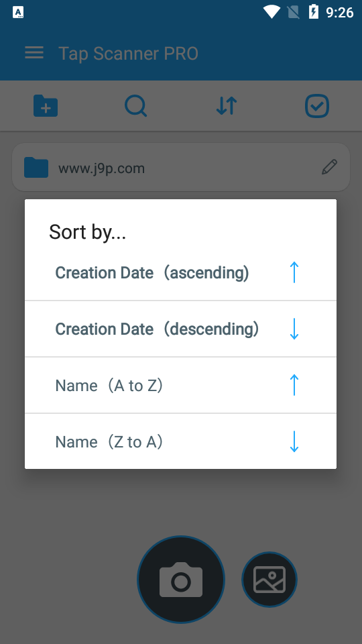Tap up arrow beside Name A to Z
Viewport: 362px width, 644px height.
294,385
